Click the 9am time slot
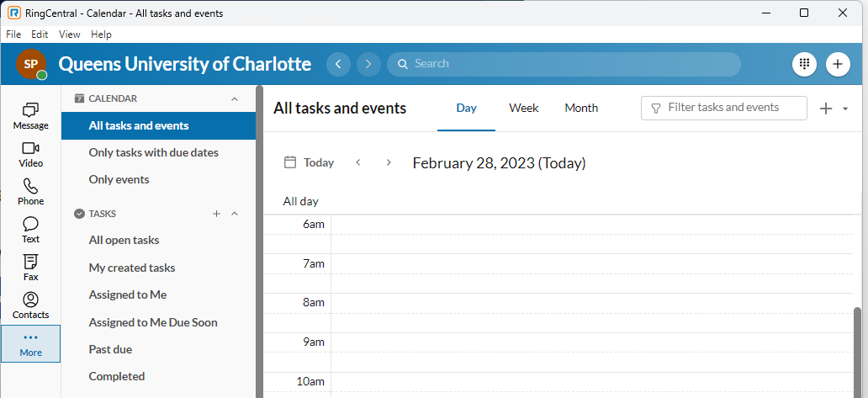Image resolution: width=868 pixels, height=398 pixels. [592, 352]
